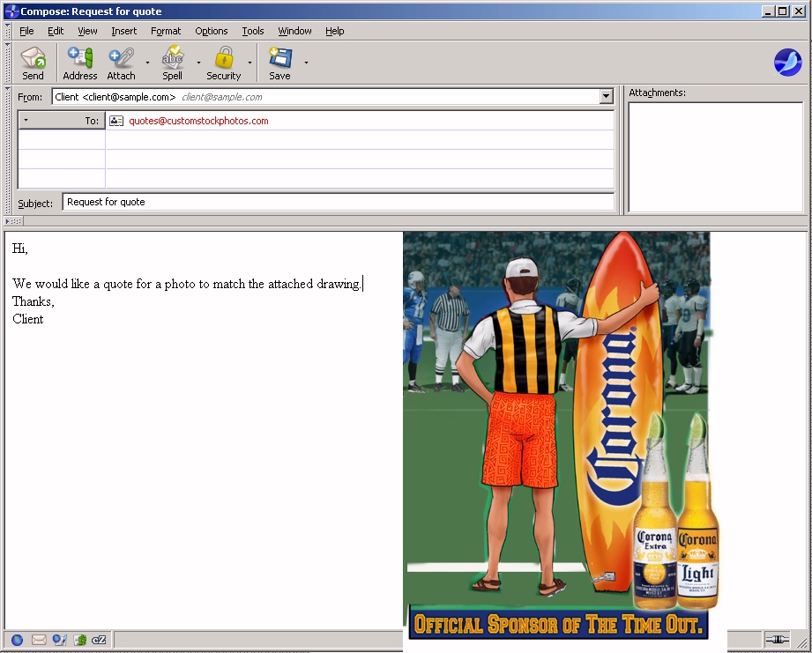Open the To: recipient type dropdown
The image size is (812, 653).
(62, 121)
